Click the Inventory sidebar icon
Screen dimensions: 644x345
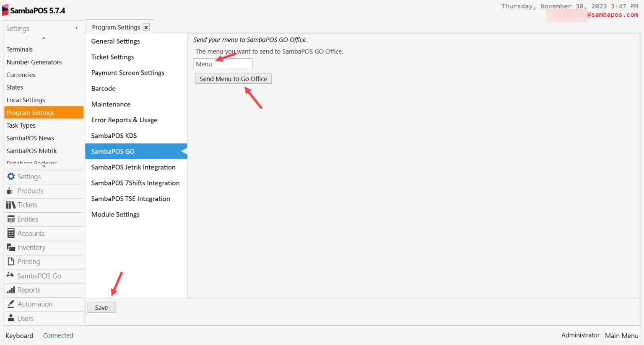point(11,247)
